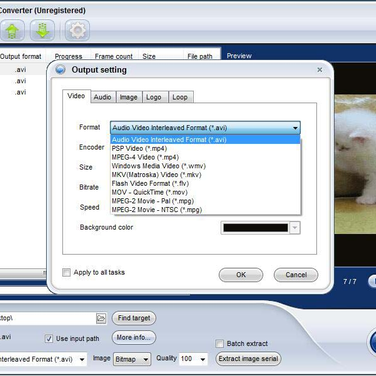Pick Windows Media Video (*.wmv) format
The image size is (376, 376).
tap(205, 166)
